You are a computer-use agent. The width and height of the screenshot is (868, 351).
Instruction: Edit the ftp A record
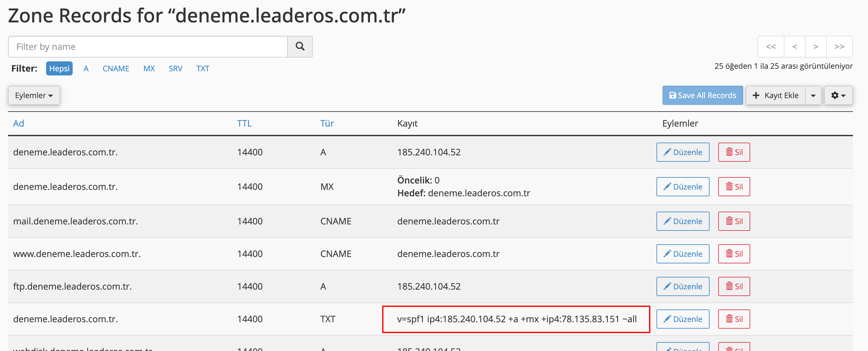coord(682,286)
